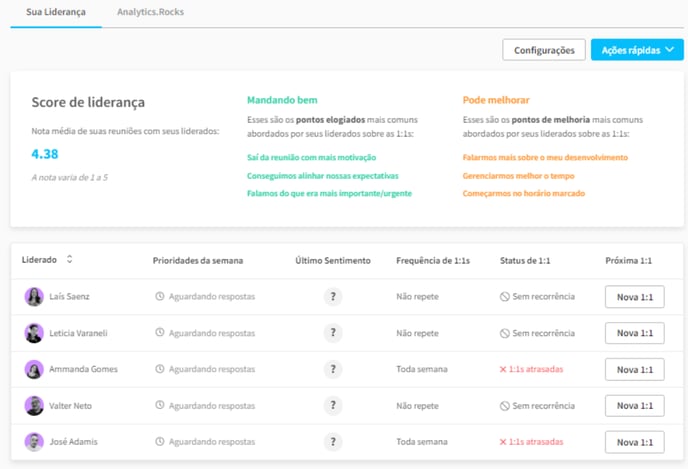Image resolution: width=688 pixels, height=469 pixels.
Task: Switch to the Analytics.Rocks tab
Action: click(x=150, y=12)
